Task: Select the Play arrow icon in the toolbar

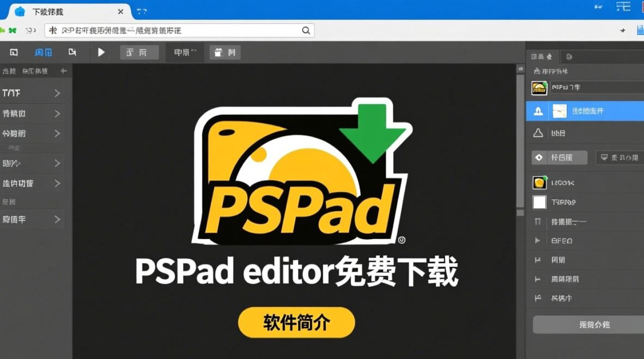Action: pos(102,52)
